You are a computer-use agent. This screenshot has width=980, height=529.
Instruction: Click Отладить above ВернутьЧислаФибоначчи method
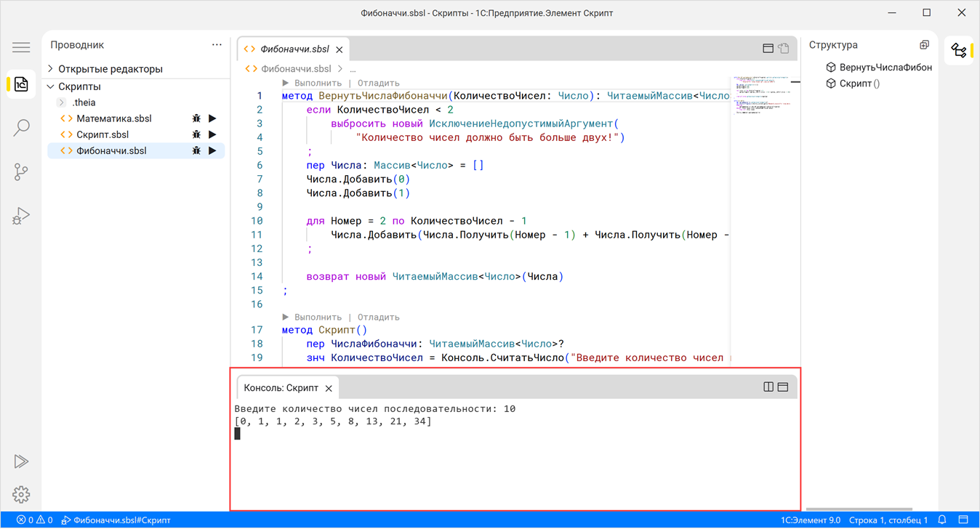[378, 83]
